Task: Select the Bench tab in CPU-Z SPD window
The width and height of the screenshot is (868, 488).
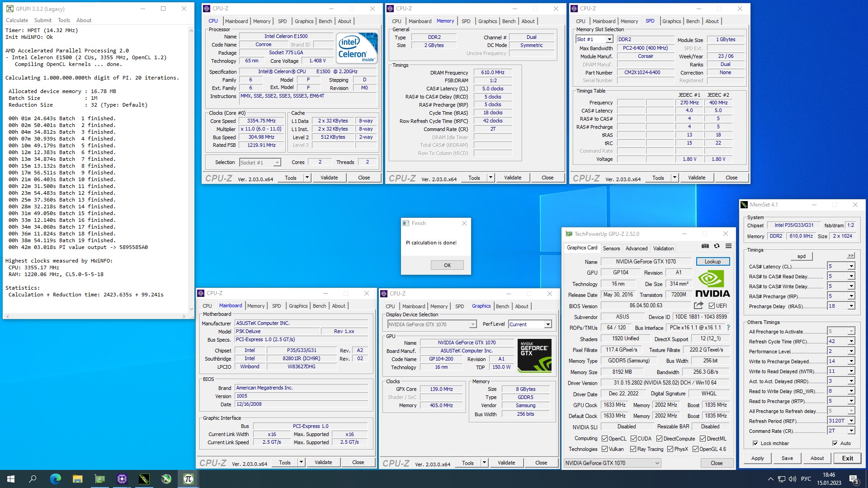Action: 693,21
